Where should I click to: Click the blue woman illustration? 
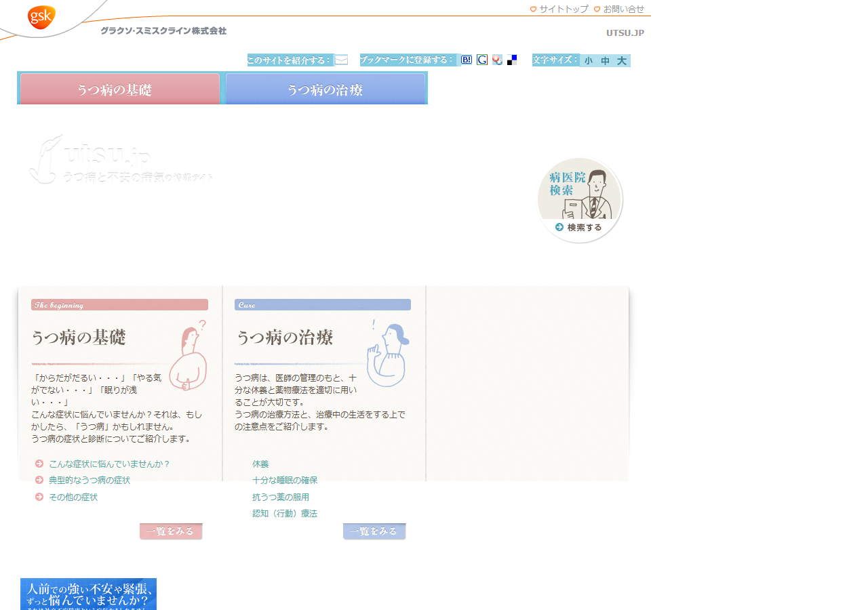pos(388,354)
